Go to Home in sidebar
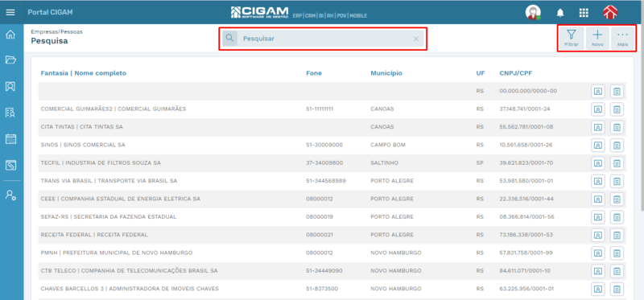Screen dimensions: 644x300 10,35
